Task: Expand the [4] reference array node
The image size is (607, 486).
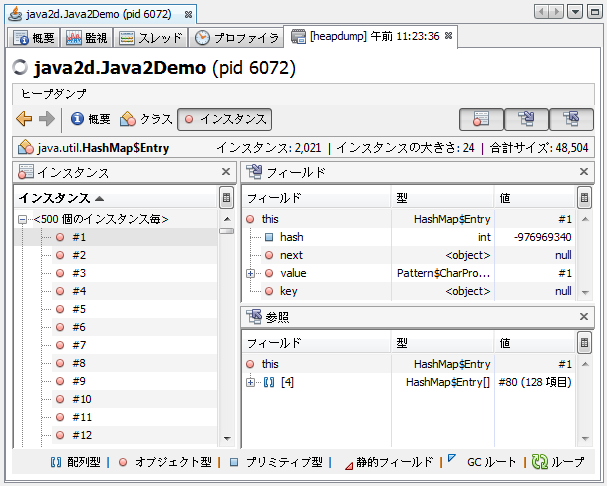Action: [250, 383]
